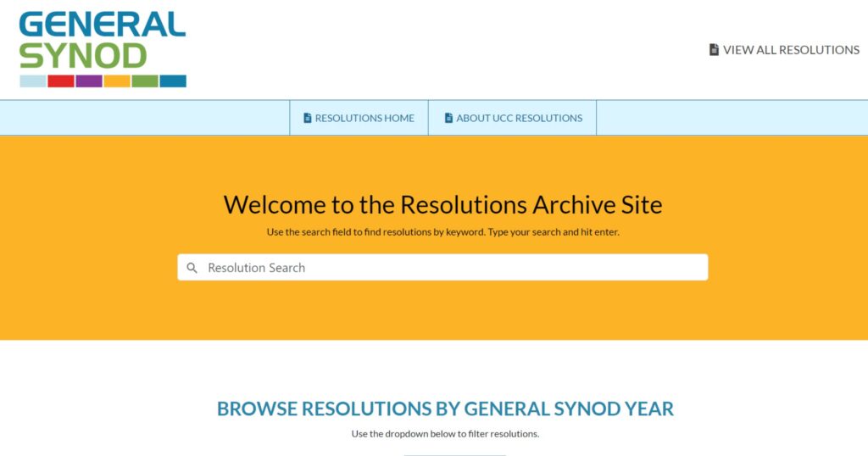Go to the Resolutions Home menu item
This screenshot has width=868, height=456.
tap(359, 118)
